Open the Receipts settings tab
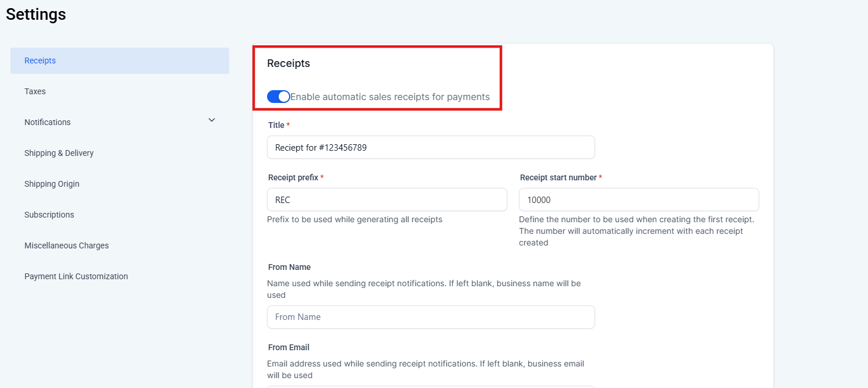Viewport: 868px width, 388px height. (x=40, y=60)
